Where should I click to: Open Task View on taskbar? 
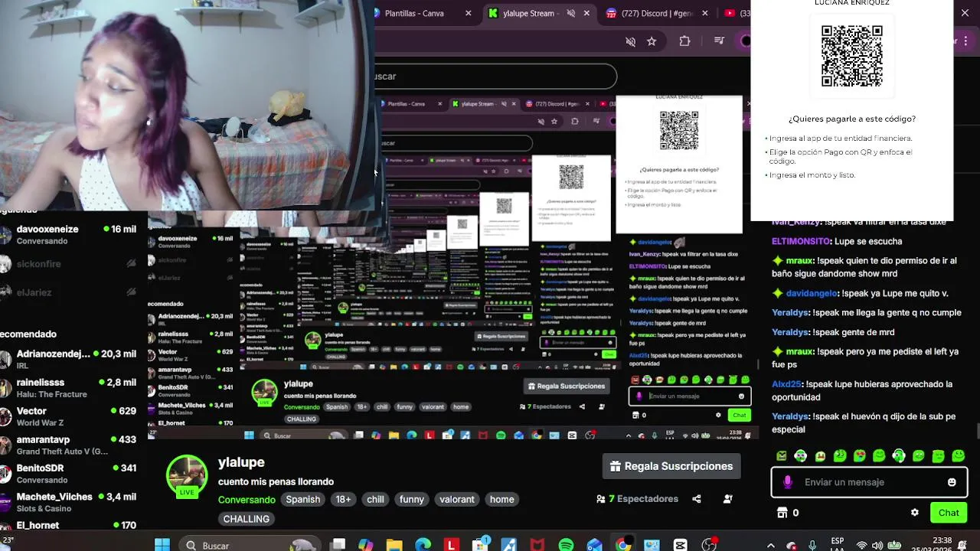pos(338,545)
